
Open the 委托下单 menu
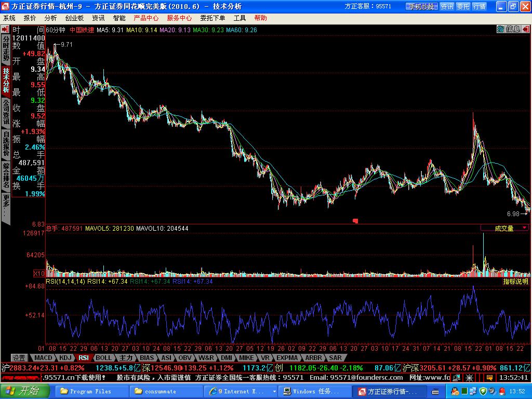click(212, 18)
